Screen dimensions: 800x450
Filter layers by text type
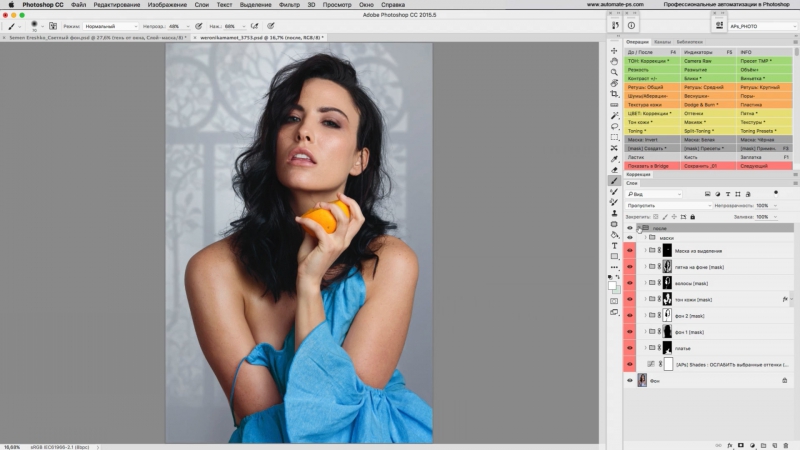pyautogui.click(x=728, y=194)
